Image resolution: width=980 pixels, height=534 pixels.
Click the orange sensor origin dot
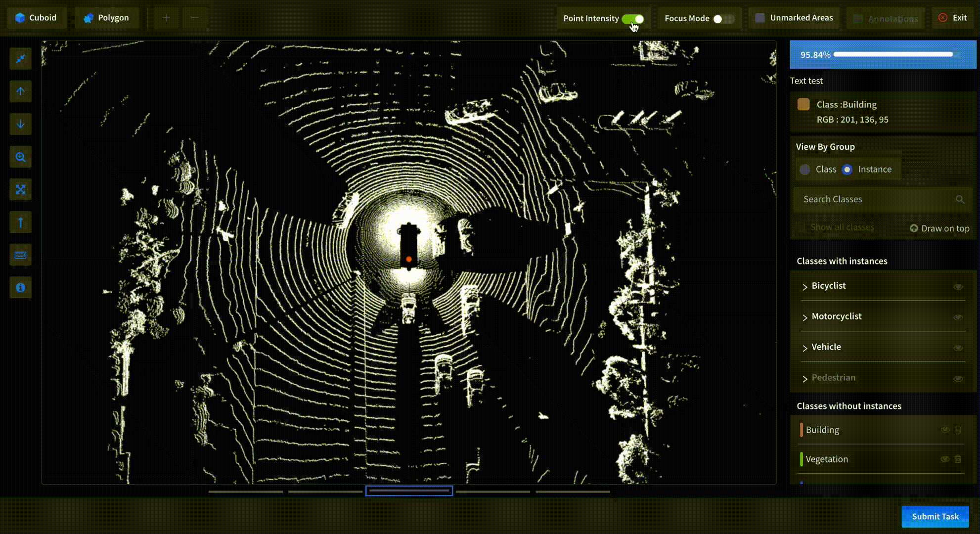409,259
